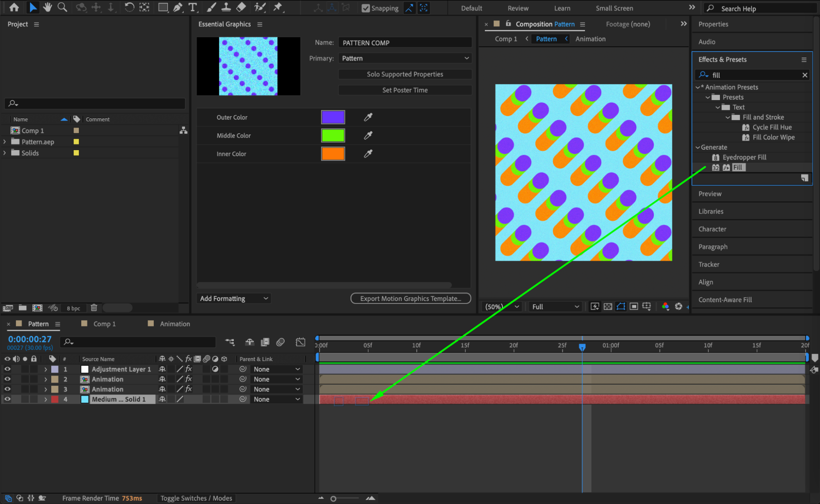
Task: Open the Primary Pattern dropdown
Action: [405, 58]
